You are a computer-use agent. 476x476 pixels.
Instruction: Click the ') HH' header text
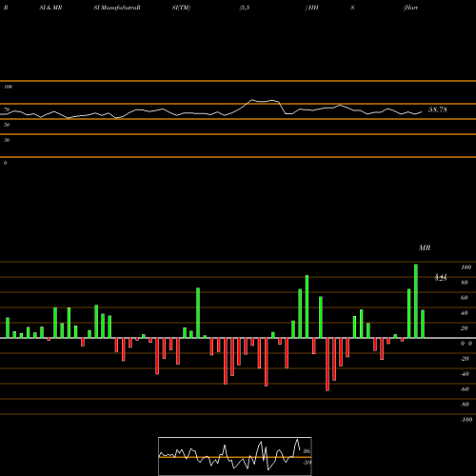pyautogui.click(x=312, y=8)
